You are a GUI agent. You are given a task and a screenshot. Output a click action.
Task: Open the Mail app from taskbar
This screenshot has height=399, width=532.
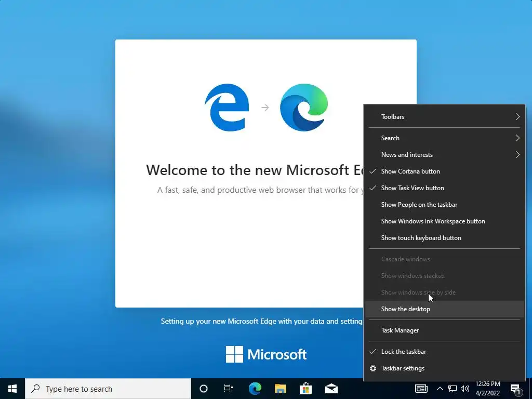(331, 389)
